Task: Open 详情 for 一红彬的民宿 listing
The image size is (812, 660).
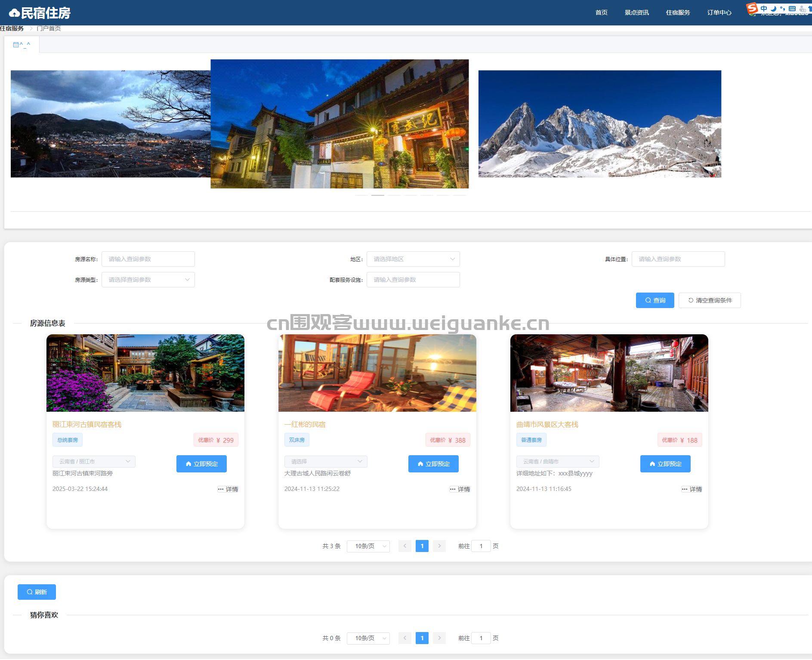Action: coord(460,489)
